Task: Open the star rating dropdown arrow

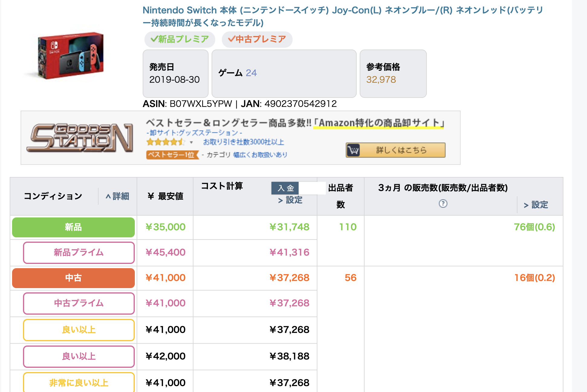Action: [191, 142]
